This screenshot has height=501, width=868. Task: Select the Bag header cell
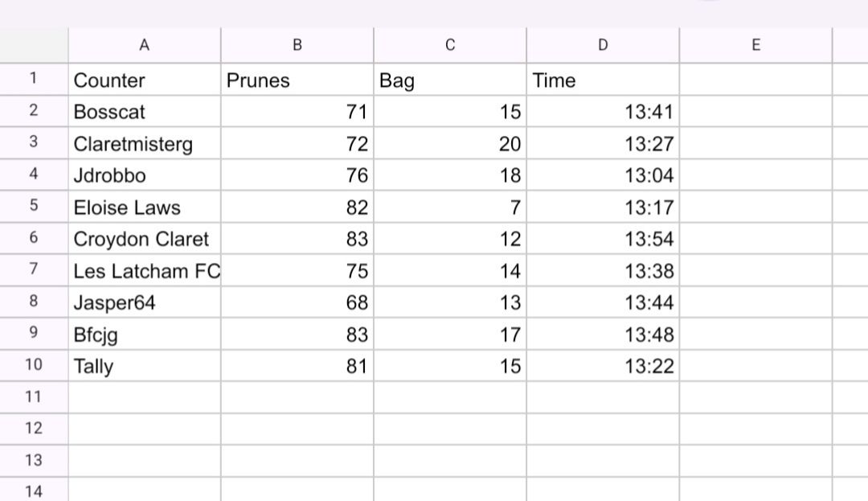coord(450,80)
